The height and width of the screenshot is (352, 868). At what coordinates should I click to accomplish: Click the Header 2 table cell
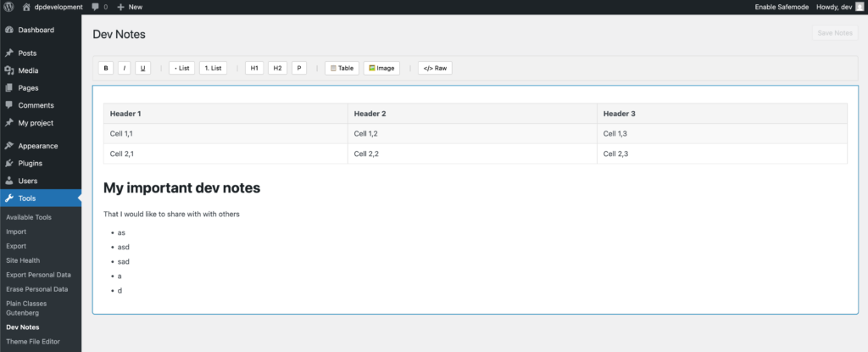coord(472,114)
